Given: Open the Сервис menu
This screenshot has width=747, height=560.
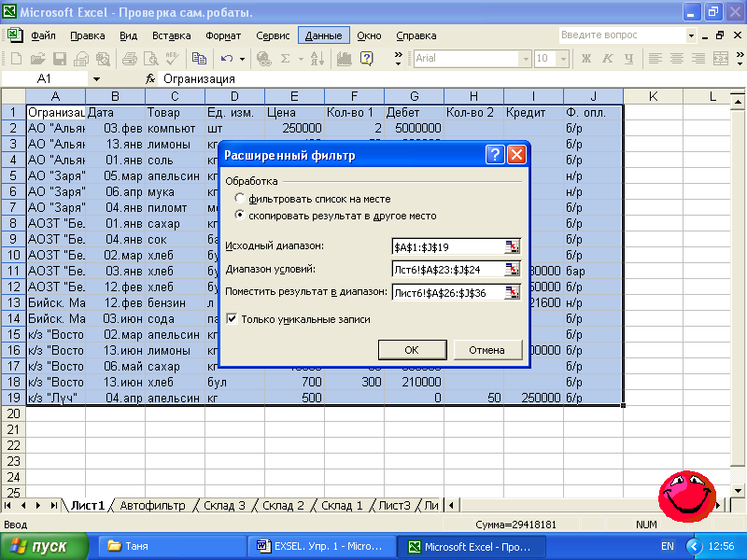Looking at the screenshot, I should click(x=273, y=35).
